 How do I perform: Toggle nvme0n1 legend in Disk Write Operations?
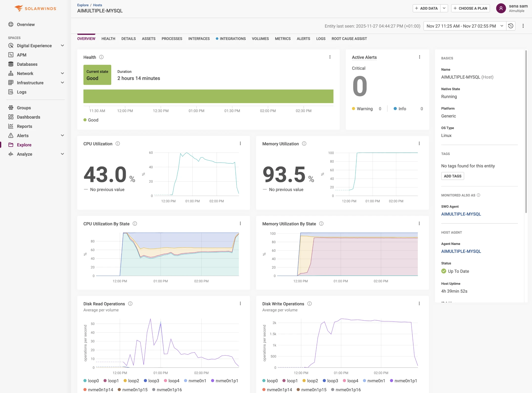click(374, 381)
